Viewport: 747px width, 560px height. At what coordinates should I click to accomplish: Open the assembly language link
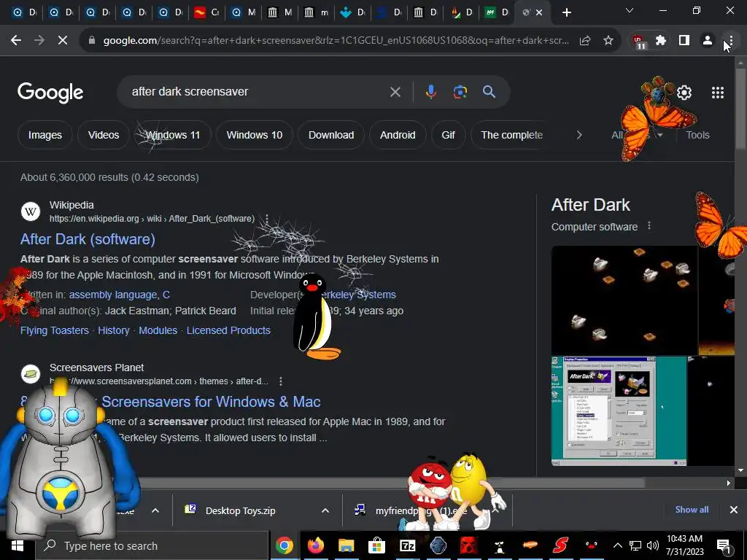click(x=115, y=295)
